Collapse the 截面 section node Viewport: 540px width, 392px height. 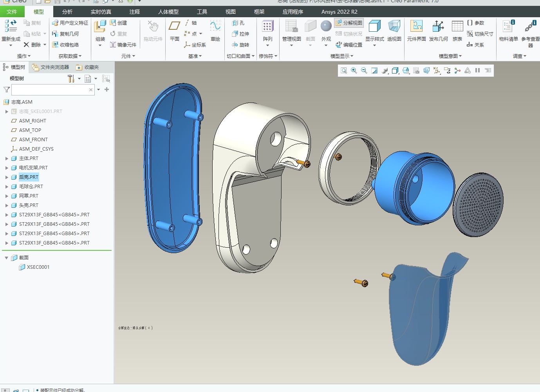tap(7, 258)
